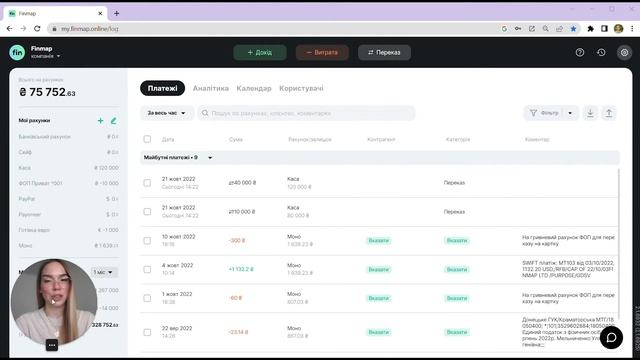Select the Моно account in sidebar
Screen dimensions: 640x360
(x=69, y=245)
